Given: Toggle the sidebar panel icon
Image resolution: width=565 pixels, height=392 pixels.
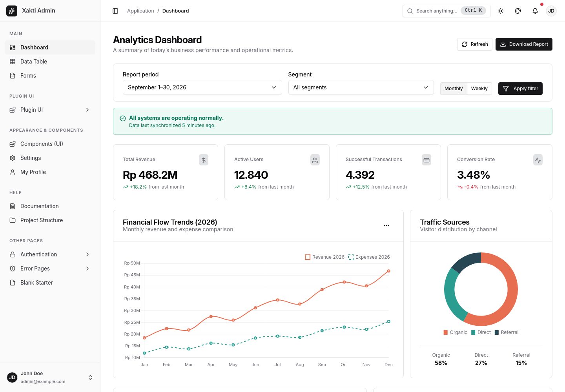Looking at the screenshot, I should pyautogui.click(x=115, y=11).
